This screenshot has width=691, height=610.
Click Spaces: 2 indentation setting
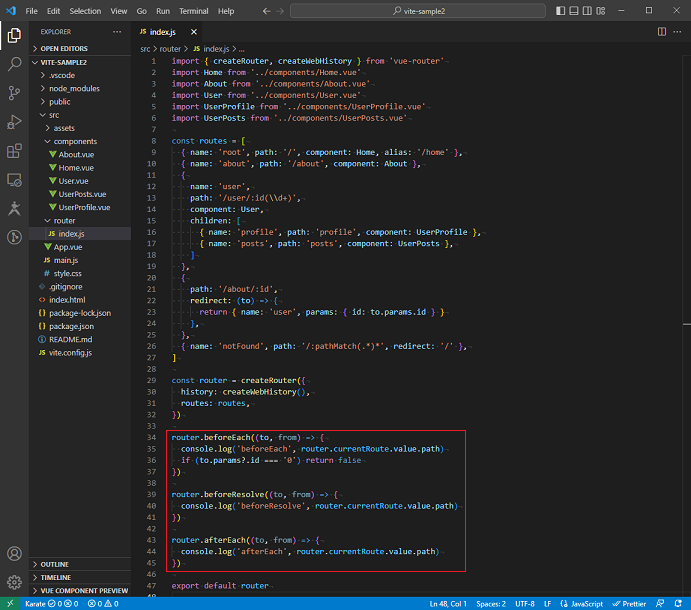tap(490, 603)
